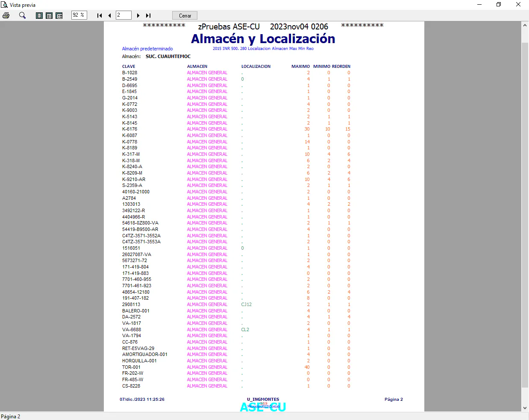Click the magnifier zoom tool
Image resolution: width=529 pixels, height=420 pixels.
point(23,15)
